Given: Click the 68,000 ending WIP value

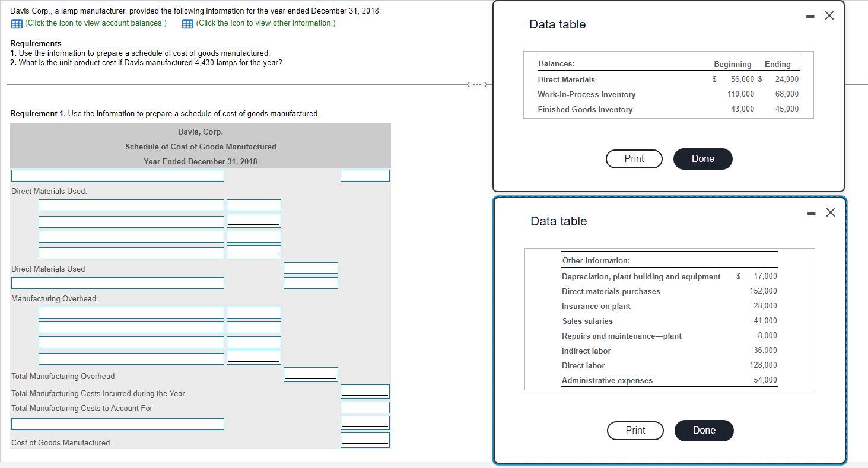Looking at the screenshot, I should point(787,94).
